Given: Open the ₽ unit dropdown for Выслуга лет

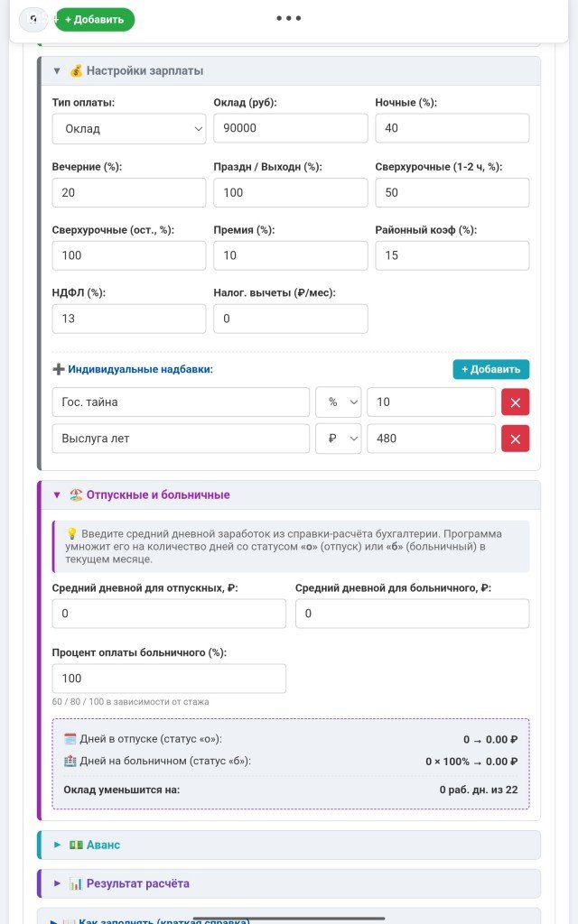Looking at the screenshot, I should click(338, 439).
